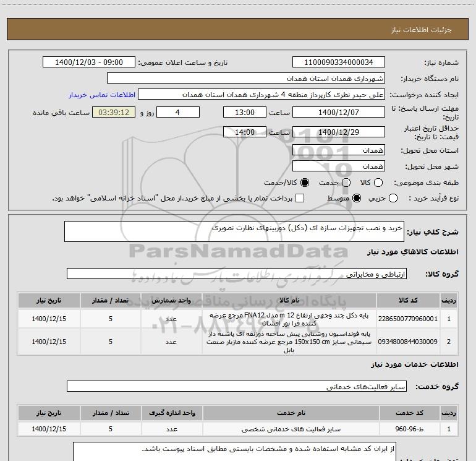Choose the متوسط purchase process option
476x461 pixels.
coord(357,199)
